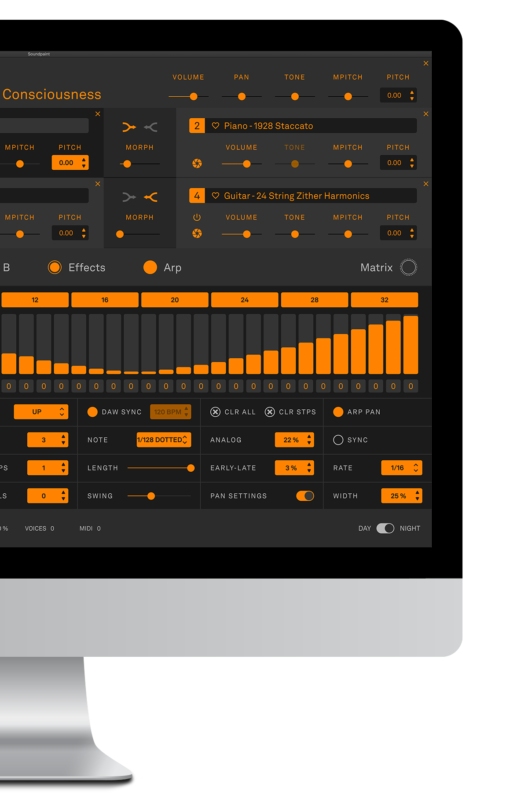Select the merge morph icon in the lower morph panel
This screenshot has width=528, height=812.
coord(129,197)
